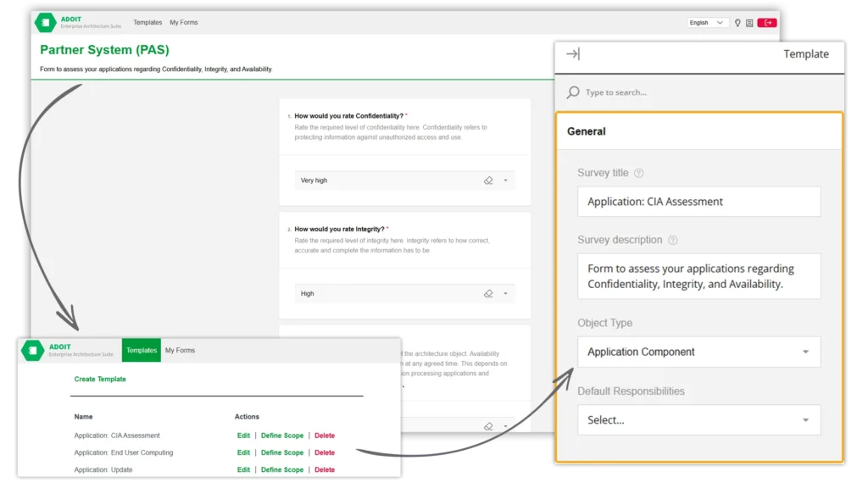Click the Application: Update row name
Image resolution: width=868 pixels, height=488 pixels.
103,469
